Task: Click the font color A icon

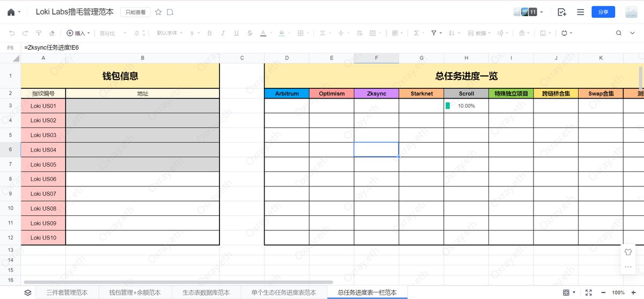Action: pyautogui.click(x=263, y=33)
